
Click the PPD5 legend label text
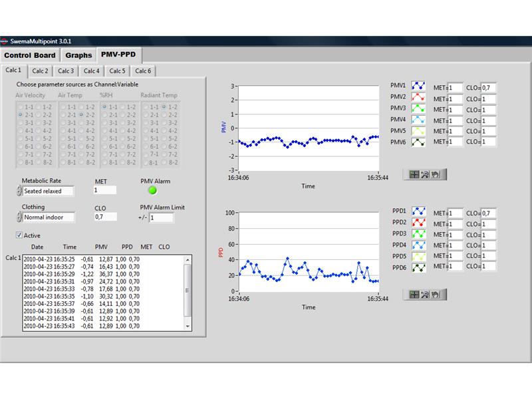[400, 256]
